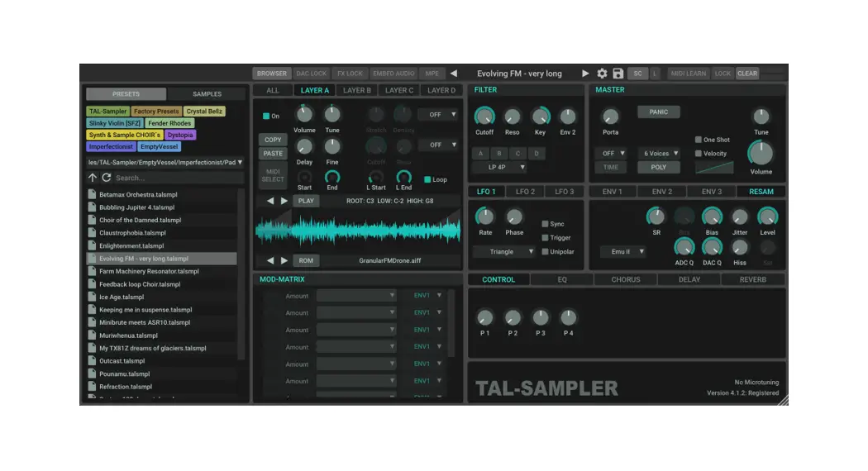Screen dimensions: 868x471
Task: Click the velocity curve ramp display
Action: coord(714,167)
